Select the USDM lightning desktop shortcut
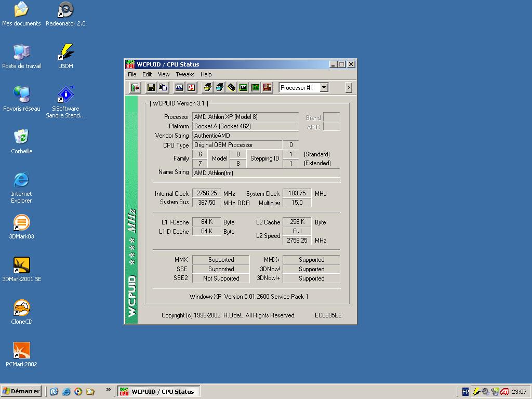 [65, 57]
